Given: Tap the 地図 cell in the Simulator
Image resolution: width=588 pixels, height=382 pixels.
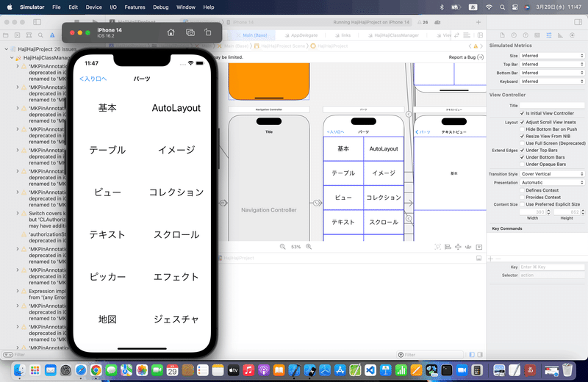Looking at the screenshot, I should click(x=107, y=319).
